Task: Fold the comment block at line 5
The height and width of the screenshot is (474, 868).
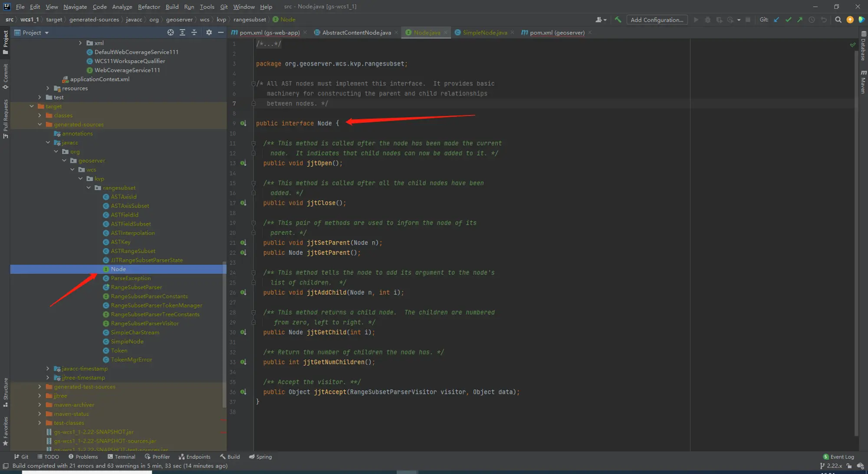Action: coord(253,84)
